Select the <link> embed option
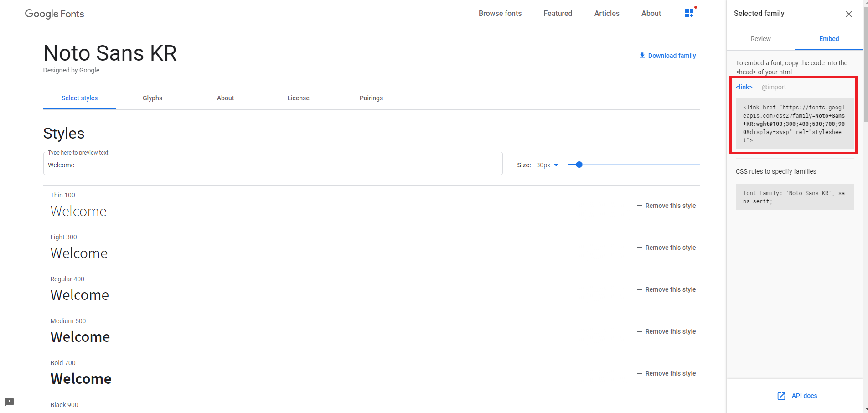Screen dimensions: 868x413 click(x=744, y=87)
